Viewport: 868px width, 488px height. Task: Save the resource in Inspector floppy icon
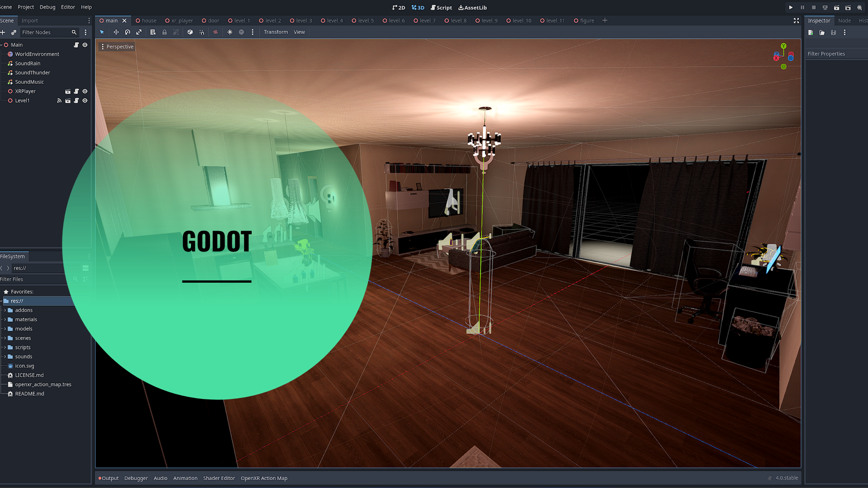pos(833,33)
